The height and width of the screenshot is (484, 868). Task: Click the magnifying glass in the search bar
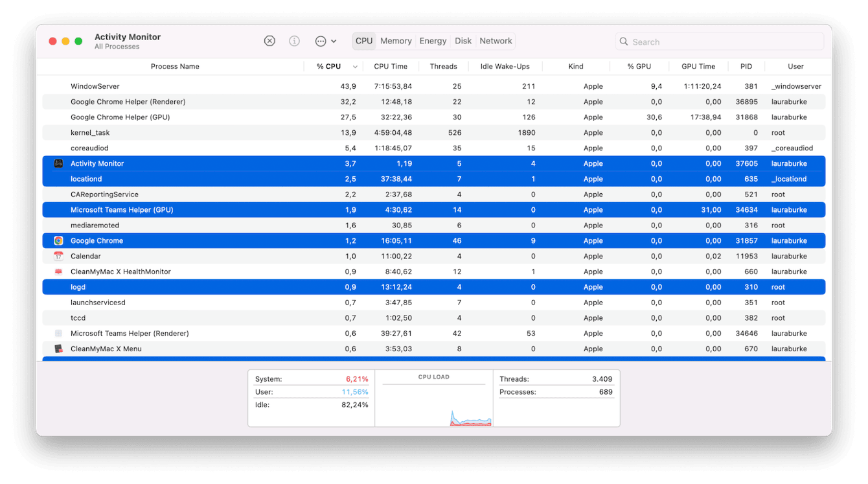click(623, 41)
